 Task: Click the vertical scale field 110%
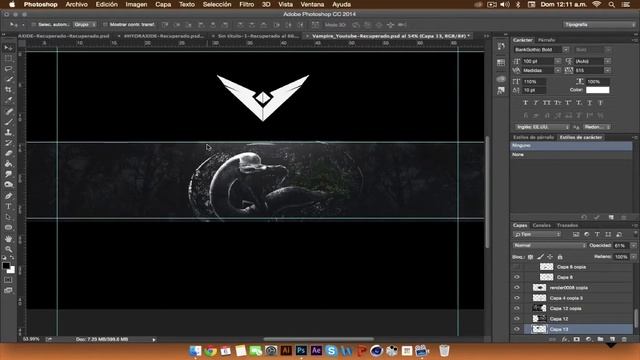pos(534,82)
